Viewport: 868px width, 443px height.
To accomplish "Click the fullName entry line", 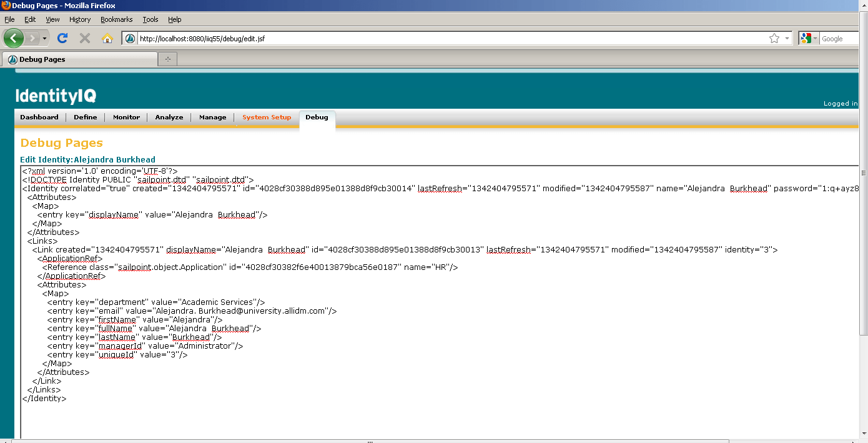I will point(154,328).
